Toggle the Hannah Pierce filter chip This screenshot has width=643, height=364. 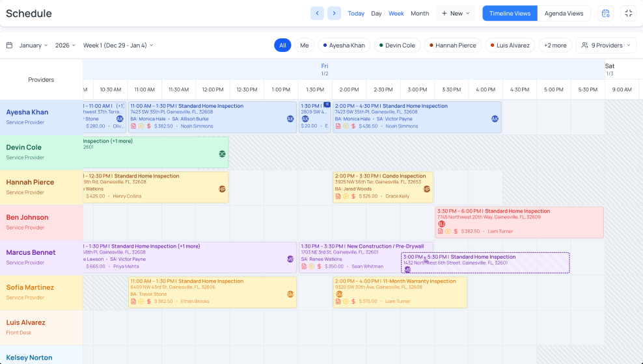click(453, 45)
